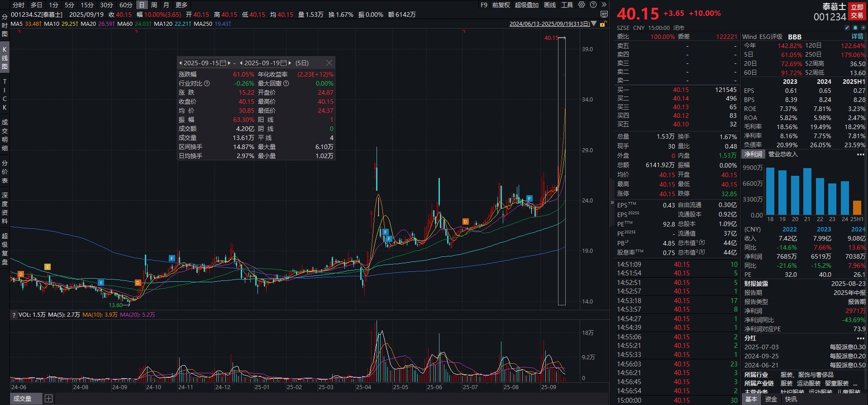Click the add indicator panel plus icon
The width and height of the screenshot is (868, 405).
coord(48,399)
